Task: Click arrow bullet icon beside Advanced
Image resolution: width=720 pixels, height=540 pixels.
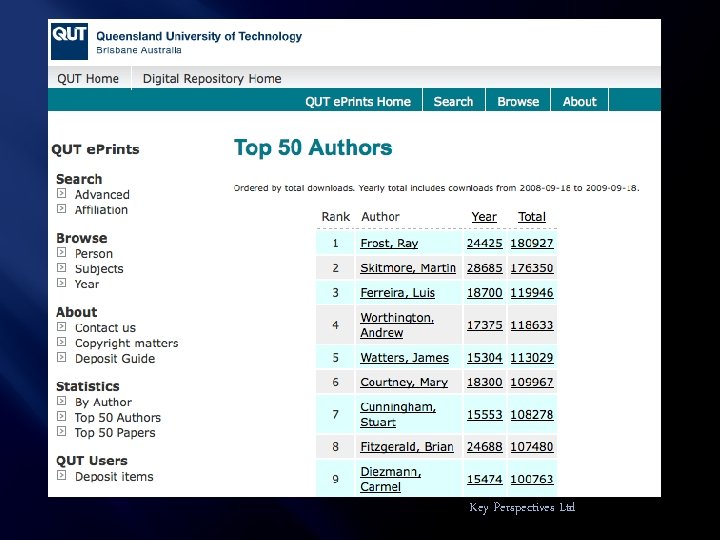Action: point(62,193)
